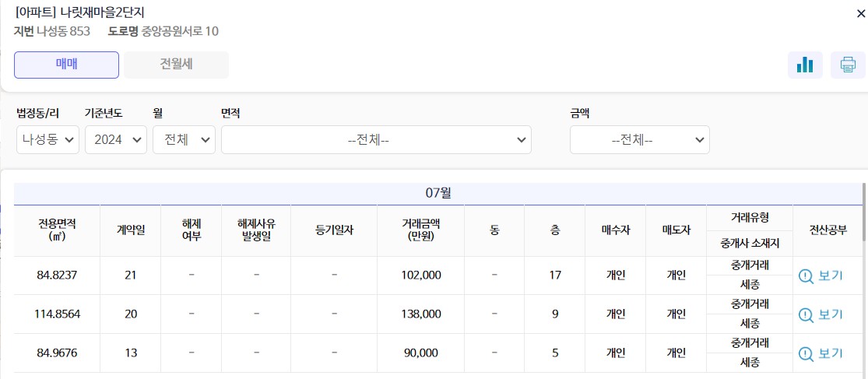The image size is (868, 379).
Task: Open the 기준년도 dropdown showing 2024
Action: pyautogui.click(x=116, y=140)
